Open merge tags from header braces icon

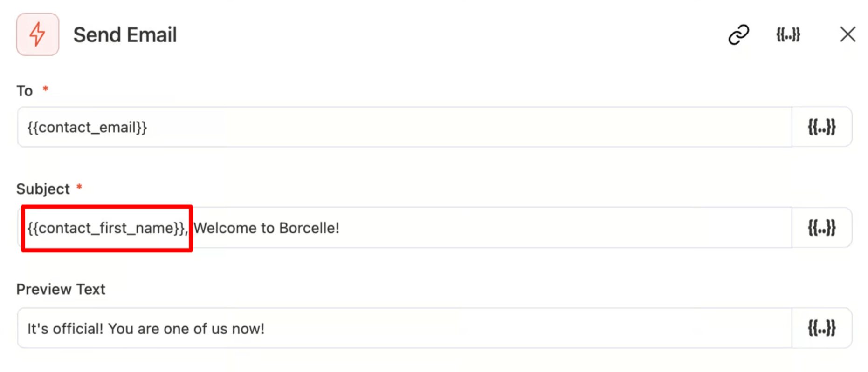(x=788, y=34)
